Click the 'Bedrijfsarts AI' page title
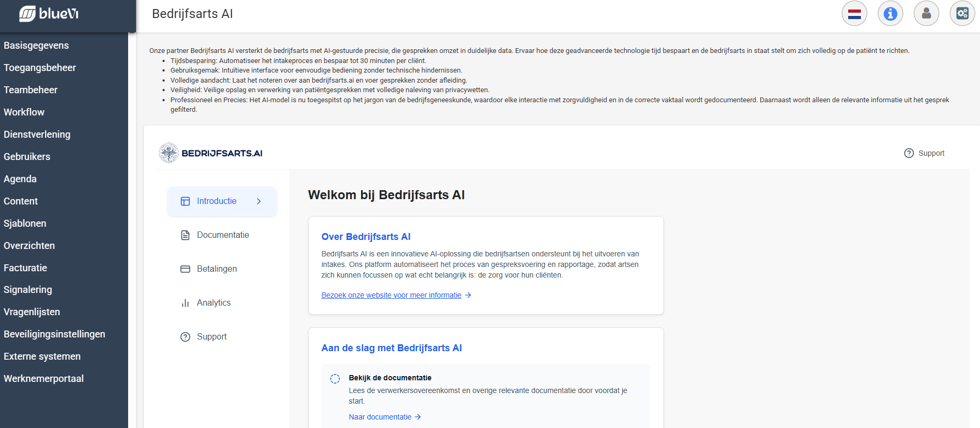This screenshot has height=428, width=980. point(193,14)
